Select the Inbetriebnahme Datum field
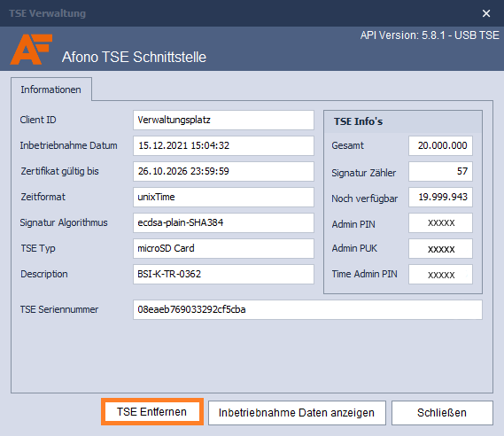 pos(223,145)
